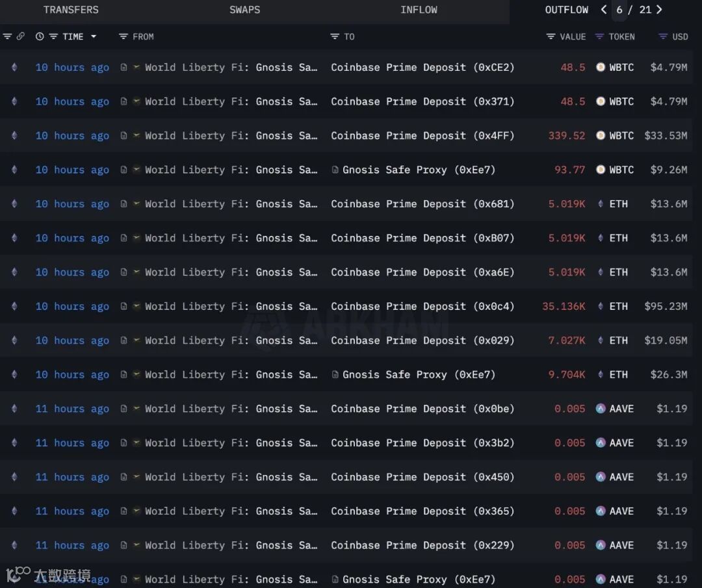Click the $95.23M USD value

tap(666, 307)
